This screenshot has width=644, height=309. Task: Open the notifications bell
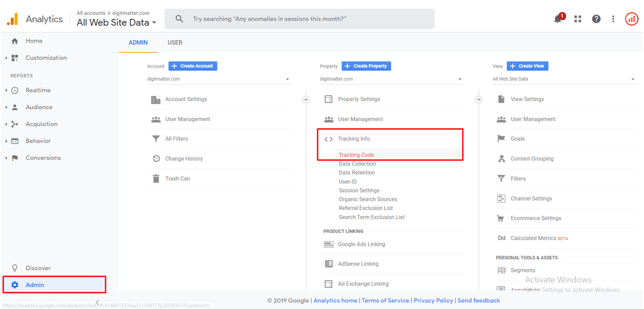[x=559, y=19]
